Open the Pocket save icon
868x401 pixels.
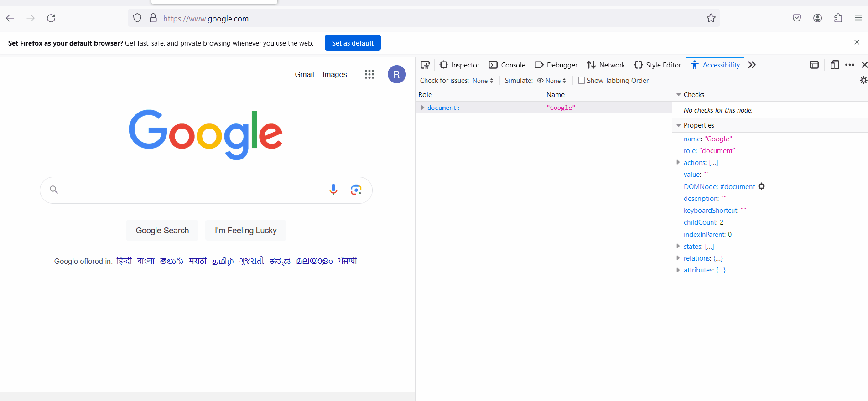[797, 18]
